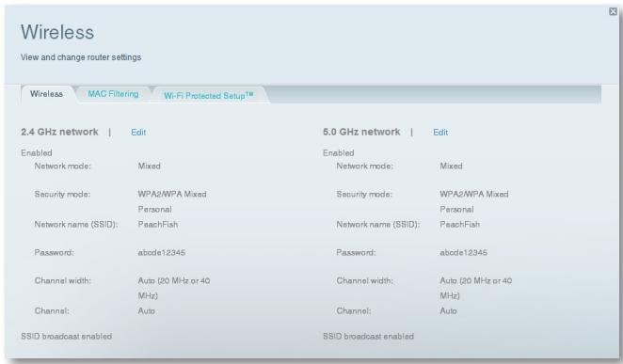
Task: Click 5.0 GHz security mode WPA2/WPA Mixed
Action: pyautogui.click(x=474, y=201)
